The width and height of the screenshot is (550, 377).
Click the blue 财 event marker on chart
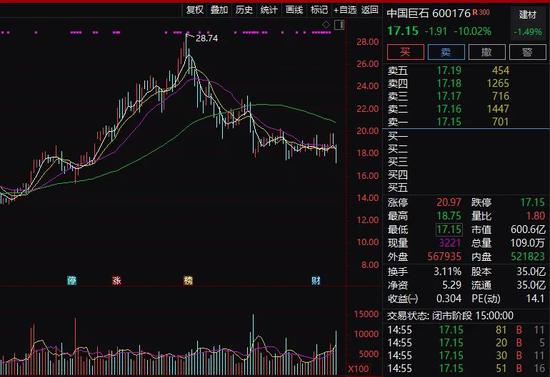(x=316, y=281)
